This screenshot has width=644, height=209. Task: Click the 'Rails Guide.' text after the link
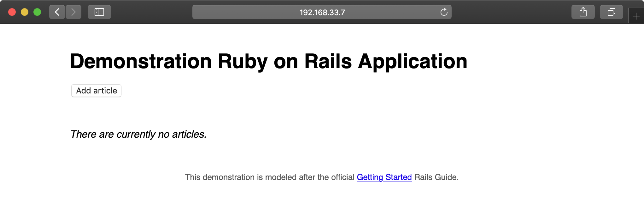point(436,177)
